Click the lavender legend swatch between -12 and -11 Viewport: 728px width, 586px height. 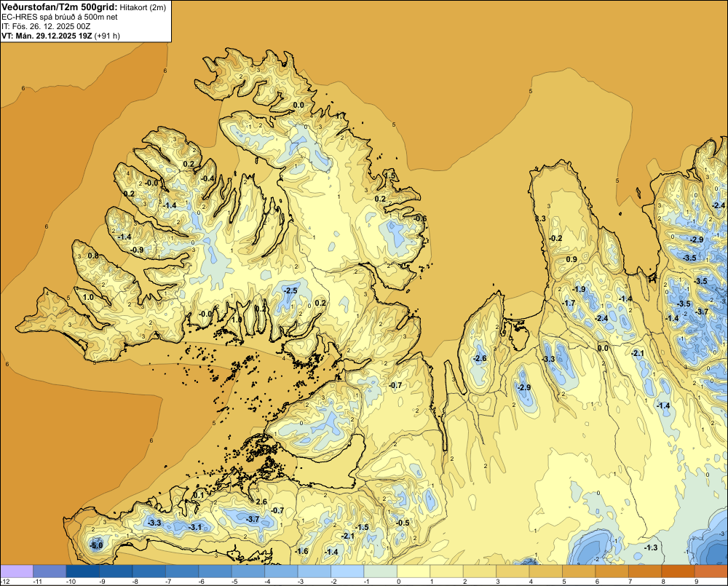17,571
